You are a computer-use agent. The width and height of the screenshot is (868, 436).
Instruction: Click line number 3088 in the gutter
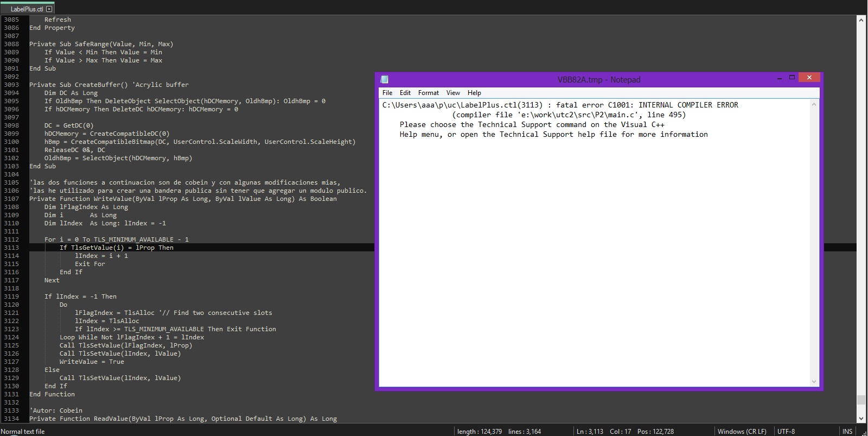coord(11,44)
